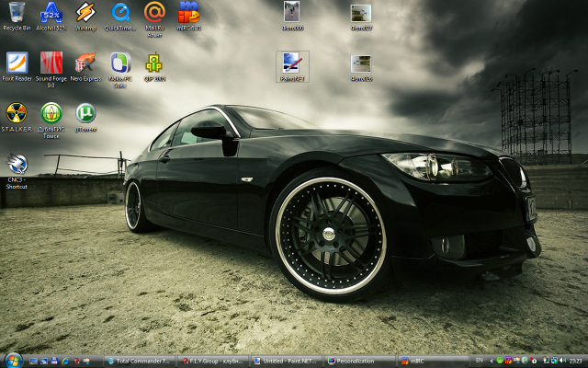Click the Mail.Ru Agent desktop icon

click(x=154, y=19)
